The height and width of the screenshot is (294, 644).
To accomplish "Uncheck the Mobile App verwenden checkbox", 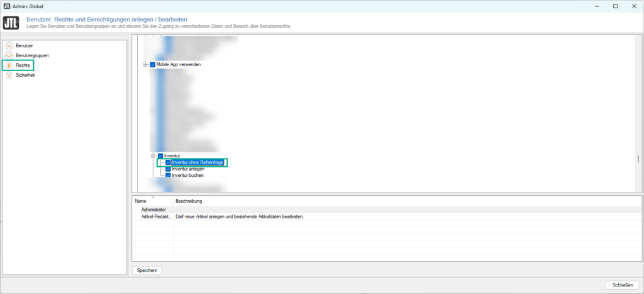I will tap(153, 65).
